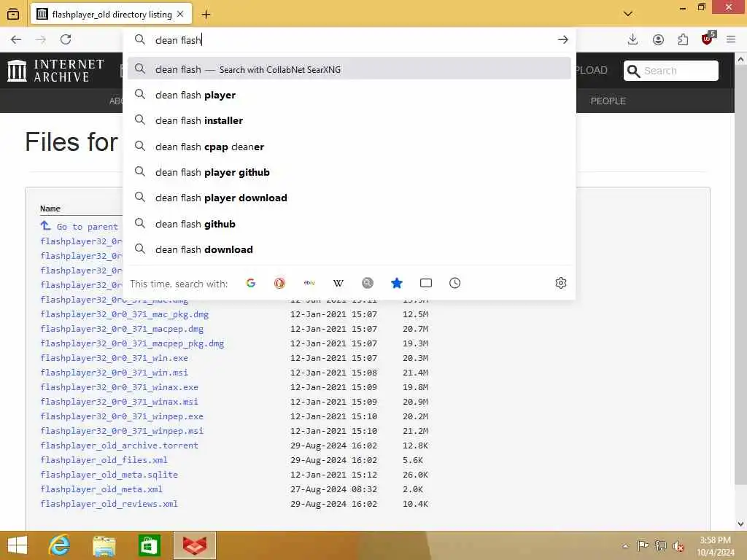Screen dimensions: 747x560
Task: Download flashplayer32_0r0_371_winax.exe
Action: click(x=119, y=387)
